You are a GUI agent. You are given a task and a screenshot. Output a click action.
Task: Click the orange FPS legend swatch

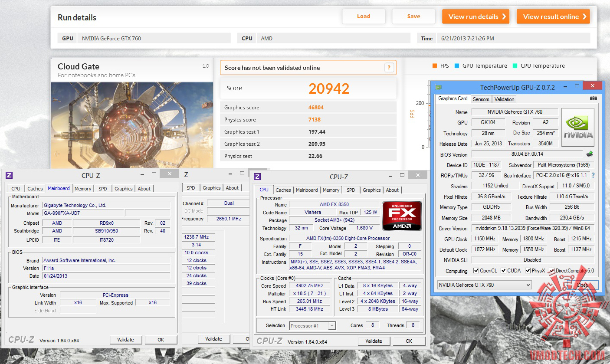point(435,66)
